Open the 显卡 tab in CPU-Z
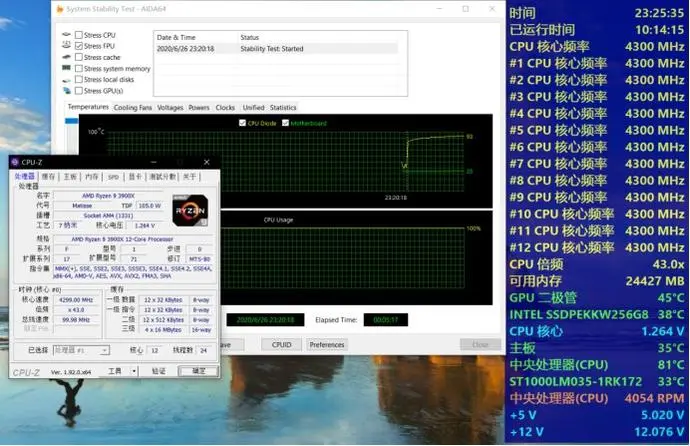 coord(135,176)
